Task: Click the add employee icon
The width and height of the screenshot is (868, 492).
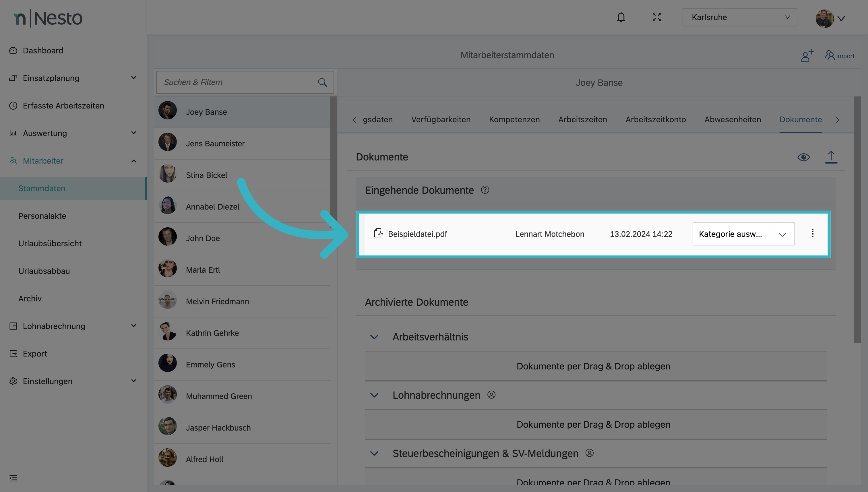Action: coord(807,56)
